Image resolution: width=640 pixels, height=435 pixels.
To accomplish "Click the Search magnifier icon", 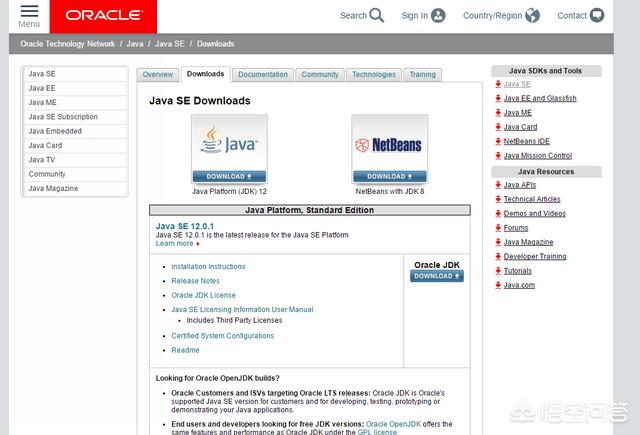I will (x=376, y=16).
